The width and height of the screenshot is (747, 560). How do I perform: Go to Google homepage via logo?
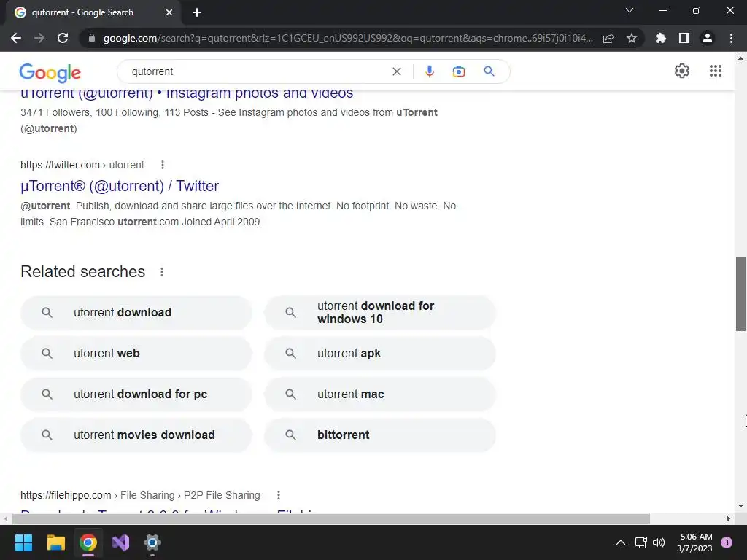pyautogui.click(x=50, y=72)
